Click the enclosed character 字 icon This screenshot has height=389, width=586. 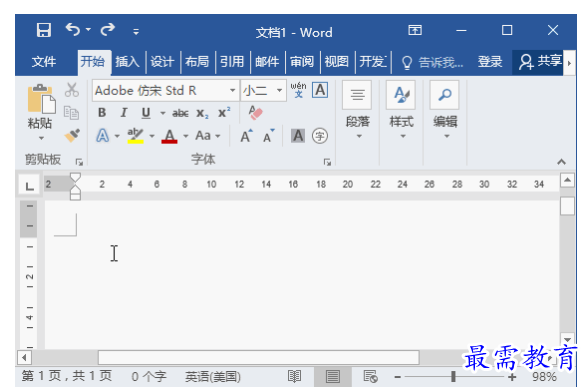click(320, 136)
